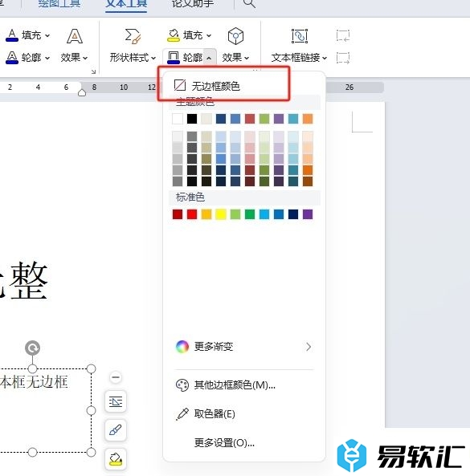Open the text group dialog launcher arrow
This screenshot has height=476, width=470.
[x=93, y=71]
